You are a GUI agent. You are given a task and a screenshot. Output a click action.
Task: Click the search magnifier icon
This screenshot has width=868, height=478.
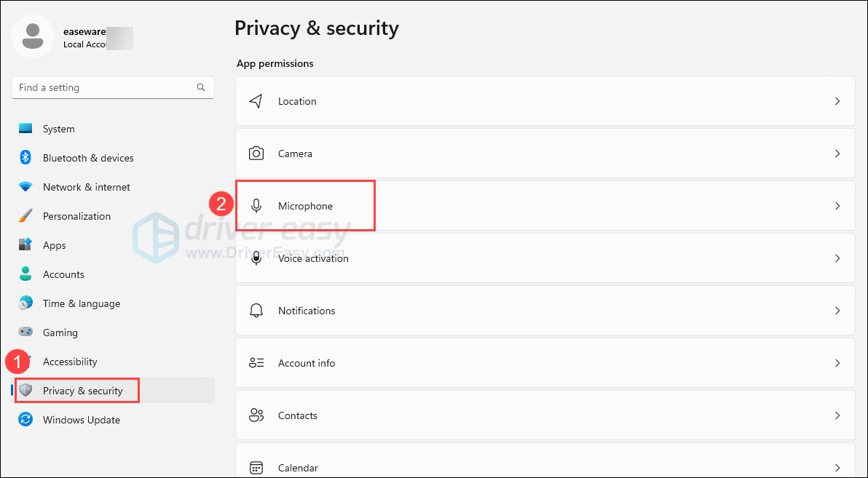201,87
